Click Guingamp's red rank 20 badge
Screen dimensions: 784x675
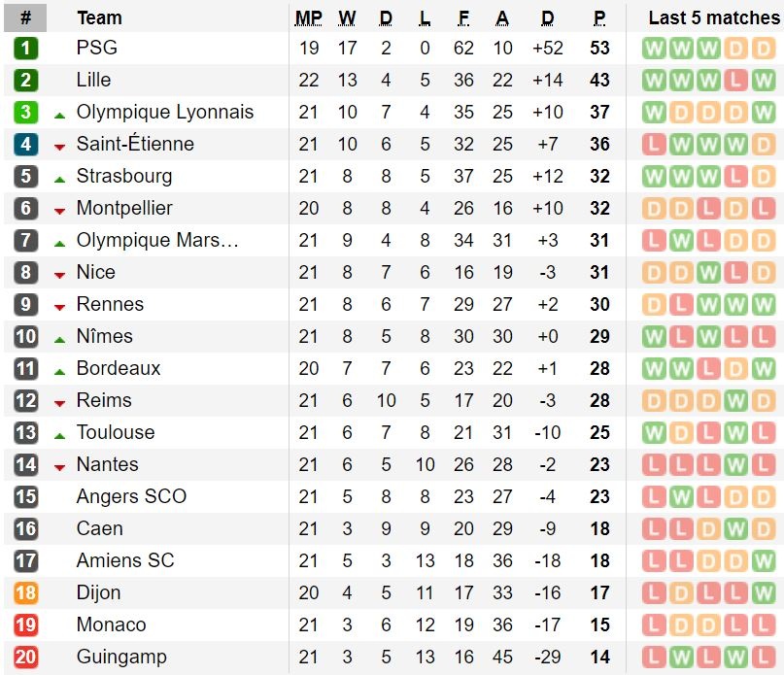[x=26, y=657]
